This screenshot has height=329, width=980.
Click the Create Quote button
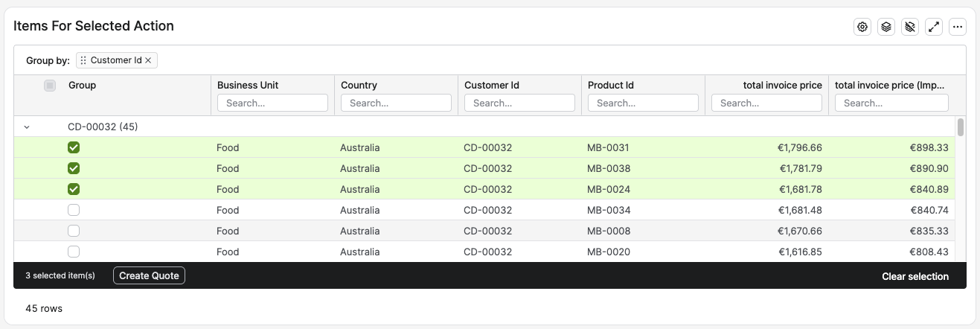[149, 275]
